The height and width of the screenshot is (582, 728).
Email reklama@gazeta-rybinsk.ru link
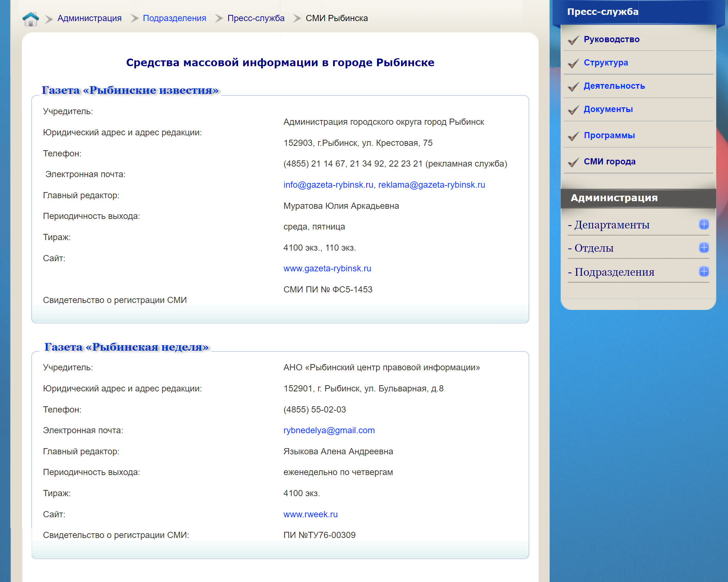(x=432, y=185)
